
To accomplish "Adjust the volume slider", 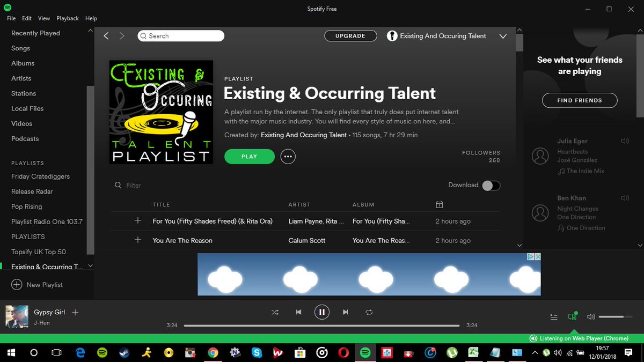I will pos(616,317).
